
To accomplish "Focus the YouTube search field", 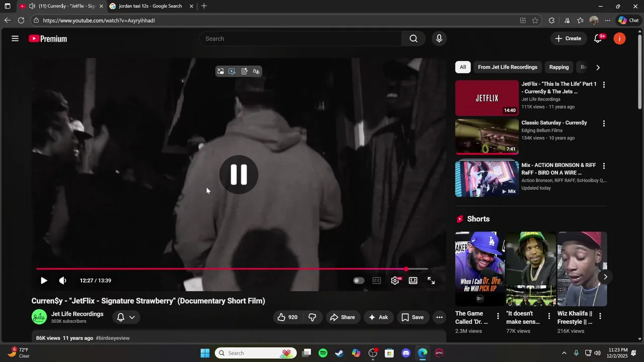I will pyautogui.click(x=301, y=39).
